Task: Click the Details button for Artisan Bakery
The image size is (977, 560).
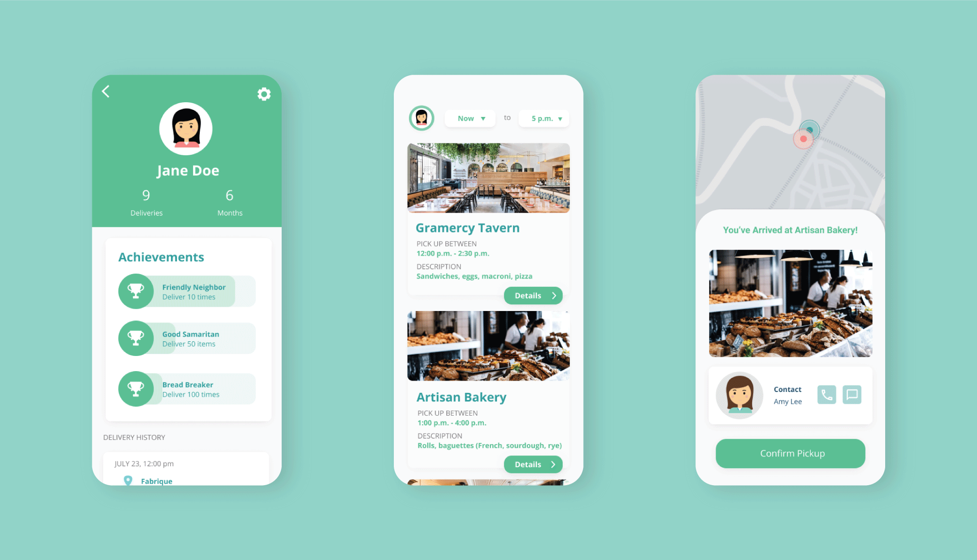Action: [533, 464]
